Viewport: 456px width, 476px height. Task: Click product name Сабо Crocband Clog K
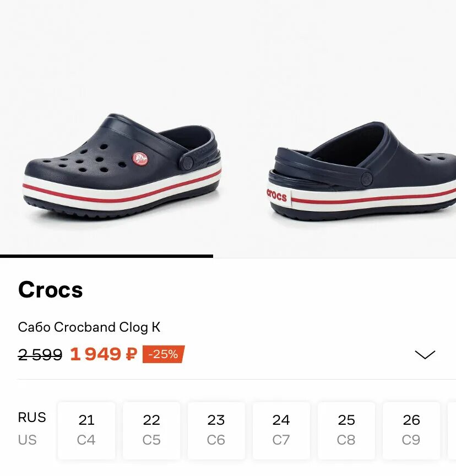click(89, 327)
